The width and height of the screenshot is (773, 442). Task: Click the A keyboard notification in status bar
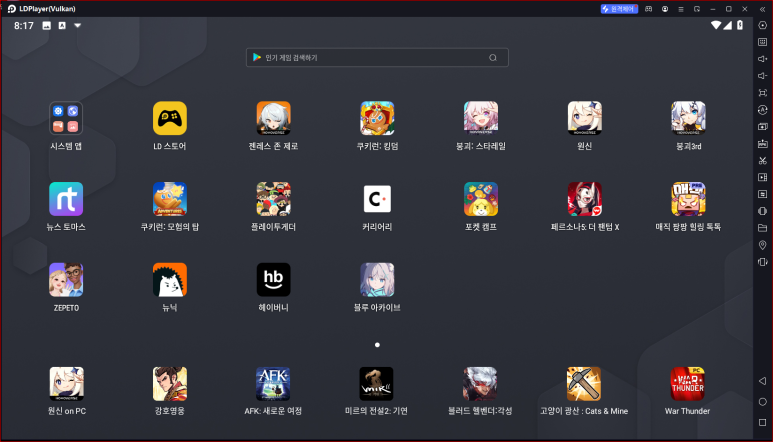click(62, 26)
